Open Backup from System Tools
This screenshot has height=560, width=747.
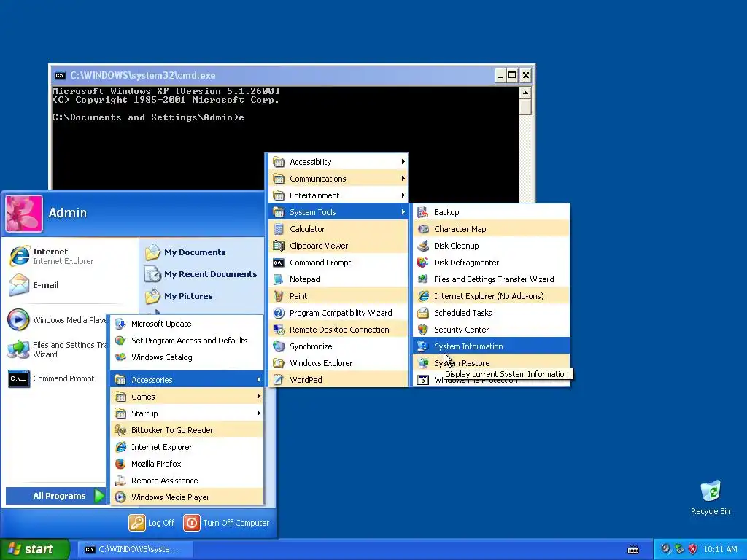pos(491,212)
